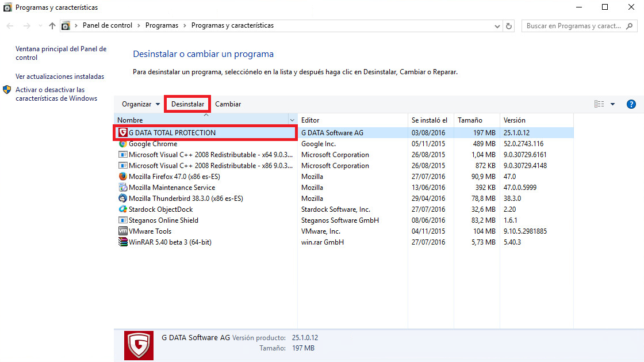Click the WinRAR books icon
Viewport: 644px width, 362px height.
click(x=123, y=242)
